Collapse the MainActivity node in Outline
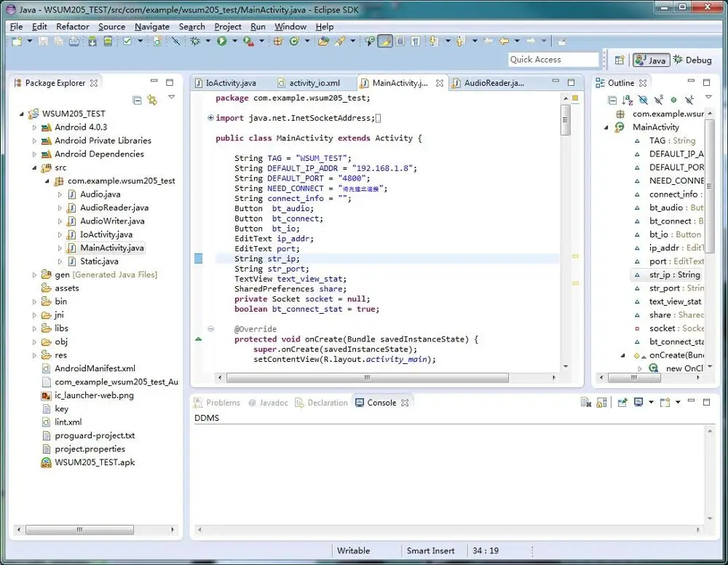 (606, 127)
